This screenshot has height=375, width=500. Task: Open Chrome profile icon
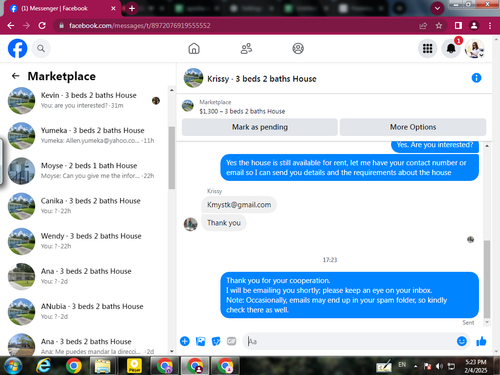(x=474, y=26)
